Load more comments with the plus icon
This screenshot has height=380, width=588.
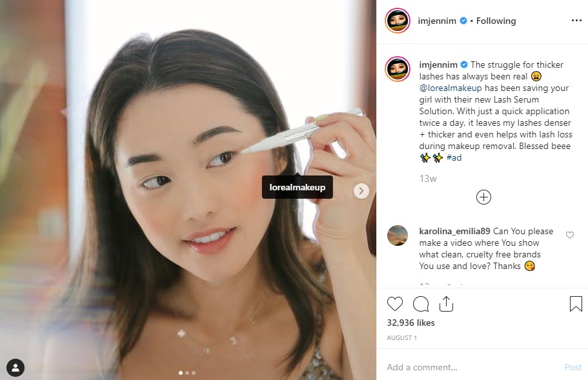[483, 197]
